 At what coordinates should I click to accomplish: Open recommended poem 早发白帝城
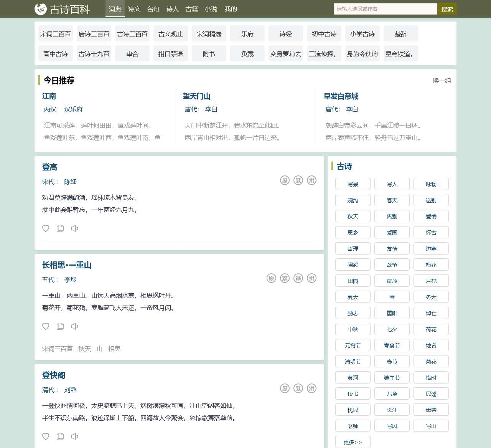click(341, 96)
